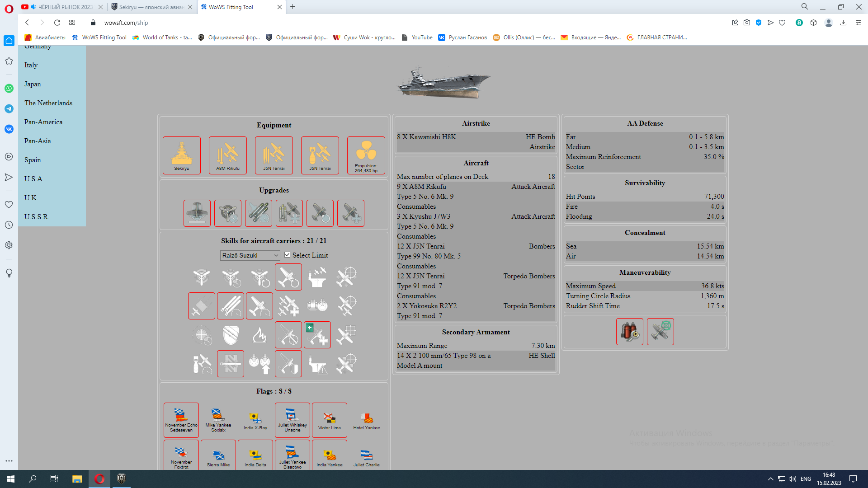Toggle the red-framed first skill in second row
This screenshot has height=488, width=868.
pyautogui.click(x=202, y=306)
